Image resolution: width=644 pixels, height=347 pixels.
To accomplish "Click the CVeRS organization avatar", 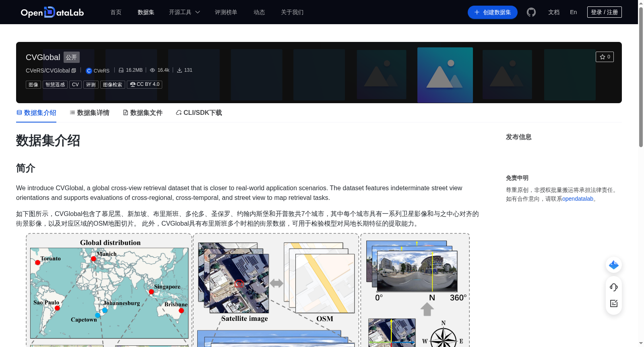I will click(89, 71).
